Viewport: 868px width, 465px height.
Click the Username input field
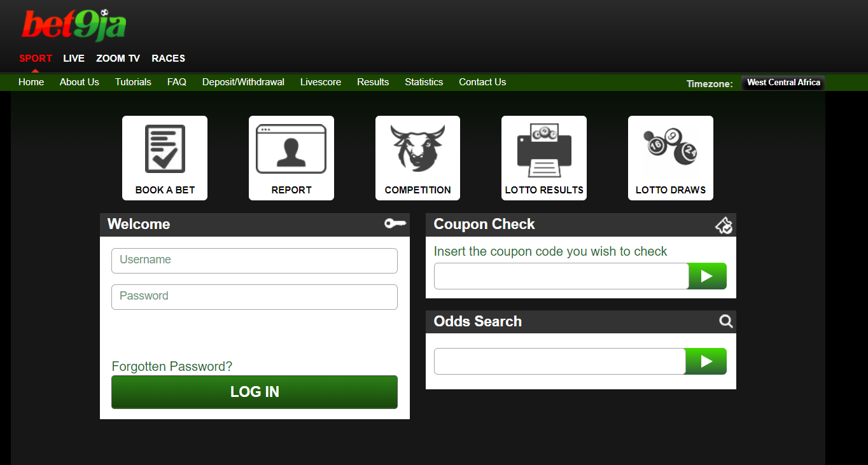[254, 260]
